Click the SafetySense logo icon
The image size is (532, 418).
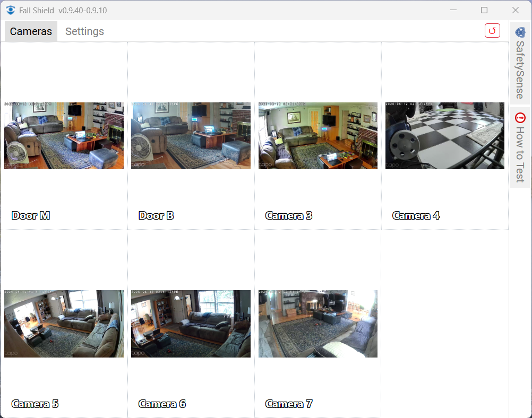(x=520, y=32)
